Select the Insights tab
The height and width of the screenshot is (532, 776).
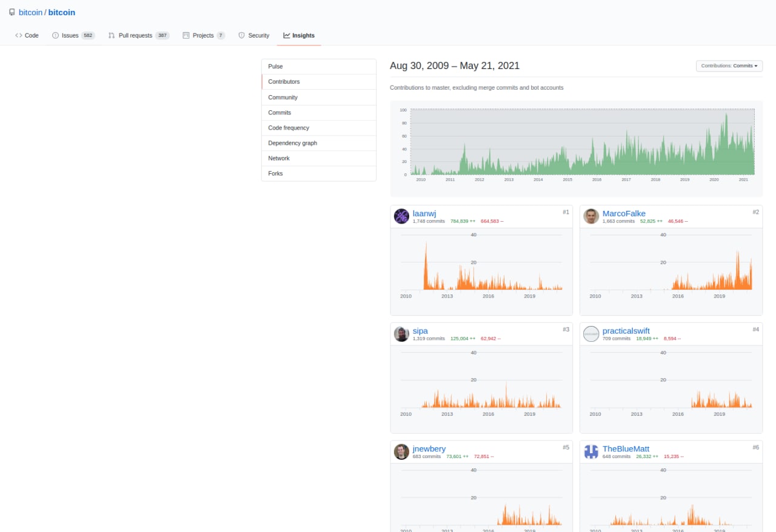(299, 36)
